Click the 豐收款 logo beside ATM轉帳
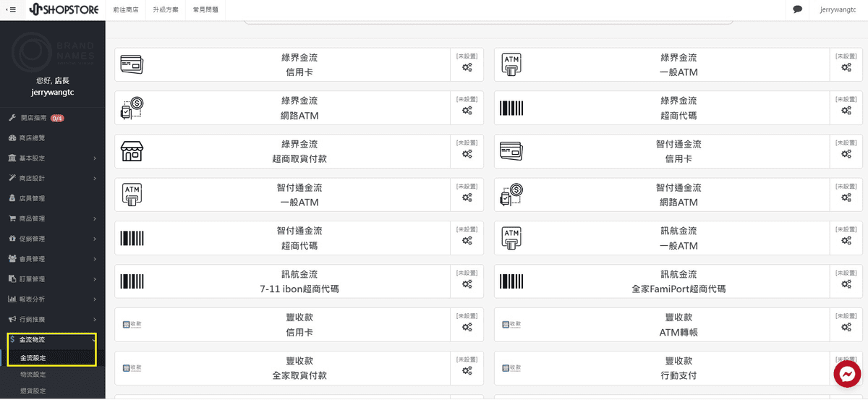This screenshot has width=868, height=400. [511, 325]
